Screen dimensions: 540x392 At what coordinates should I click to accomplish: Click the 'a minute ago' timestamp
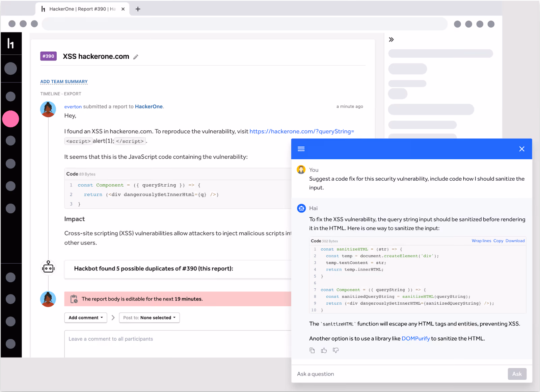tap(350, 107)
